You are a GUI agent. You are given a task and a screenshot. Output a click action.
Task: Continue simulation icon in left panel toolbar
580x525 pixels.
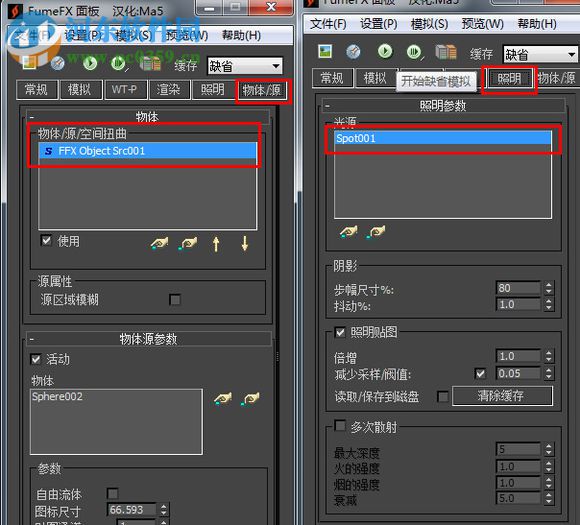119,64
